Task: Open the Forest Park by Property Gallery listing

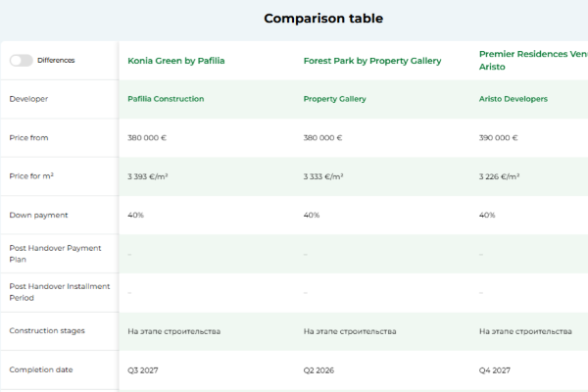Action: coord(371,61)
